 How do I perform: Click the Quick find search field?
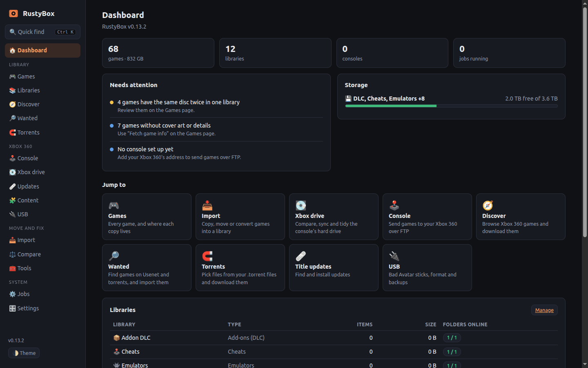[x=42, y=32]
